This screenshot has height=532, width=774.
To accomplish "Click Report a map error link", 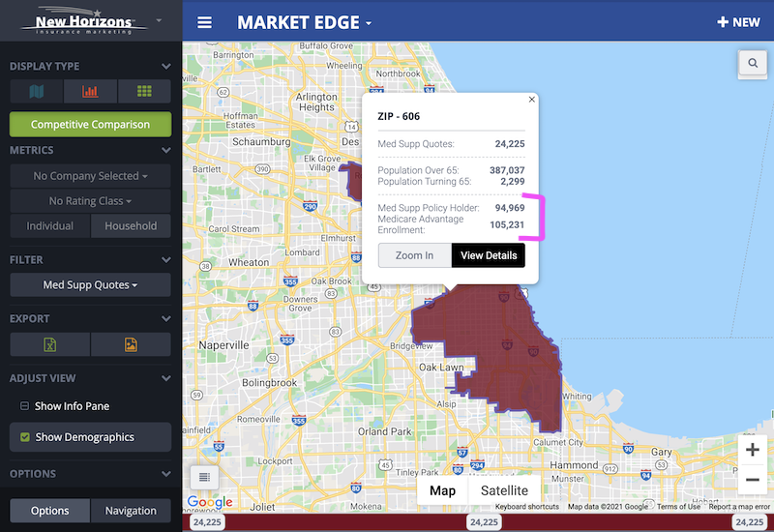I will tap(739, 507).
